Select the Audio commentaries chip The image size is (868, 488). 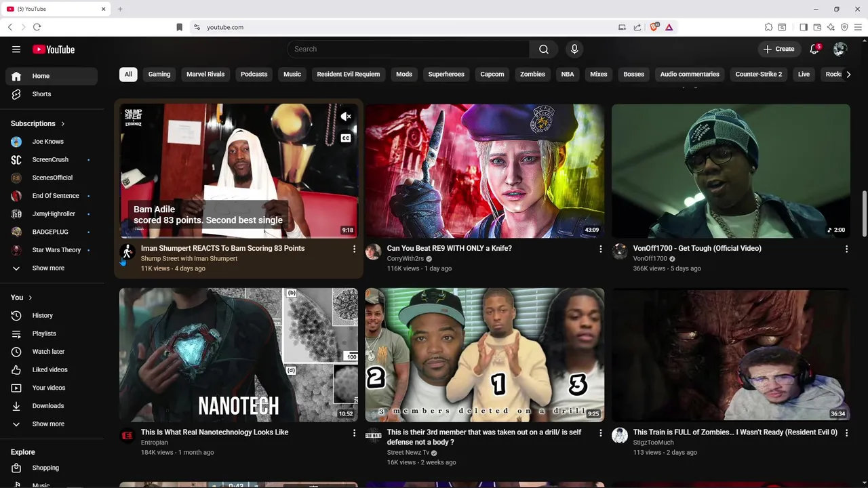690,75
